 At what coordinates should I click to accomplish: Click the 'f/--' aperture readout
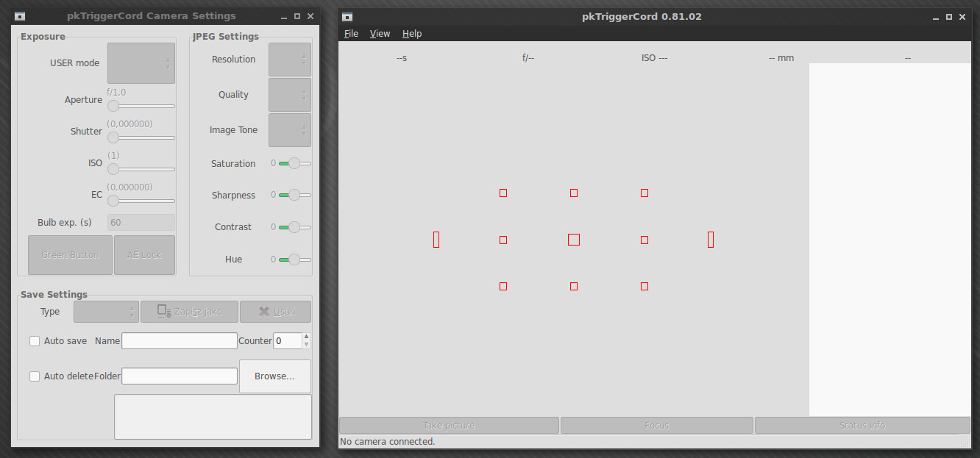[528, 58]
